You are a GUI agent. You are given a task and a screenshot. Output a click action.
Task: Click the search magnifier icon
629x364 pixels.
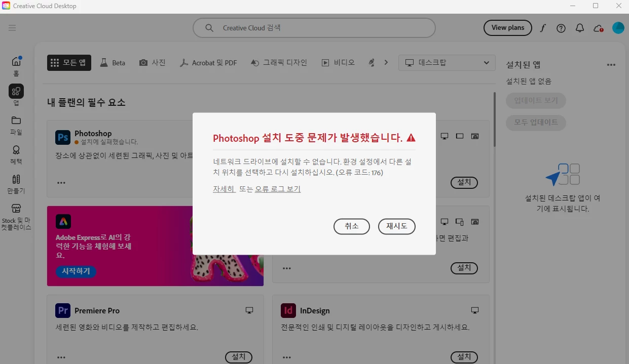click(209, 28)
